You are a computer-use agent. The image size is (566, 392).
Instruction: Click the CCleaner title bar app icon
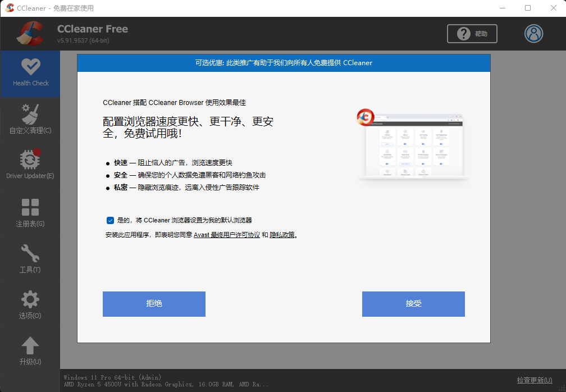click(10, 8)
